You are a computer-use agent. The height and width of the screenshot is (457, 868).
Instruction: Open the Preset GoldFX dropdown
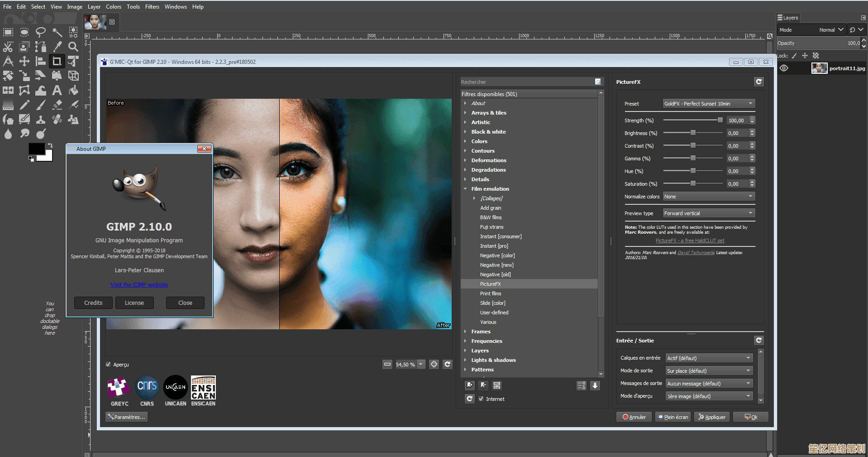point(709,104)
